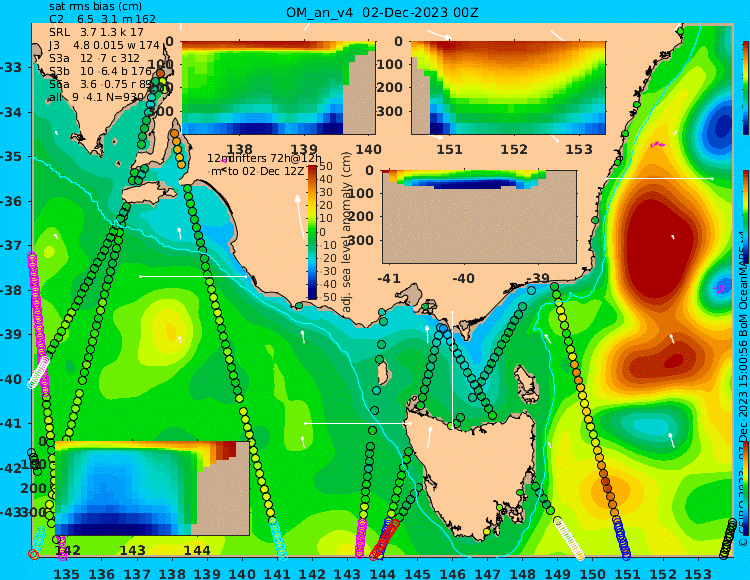Click latitude axis label -42

click(11, 468)
